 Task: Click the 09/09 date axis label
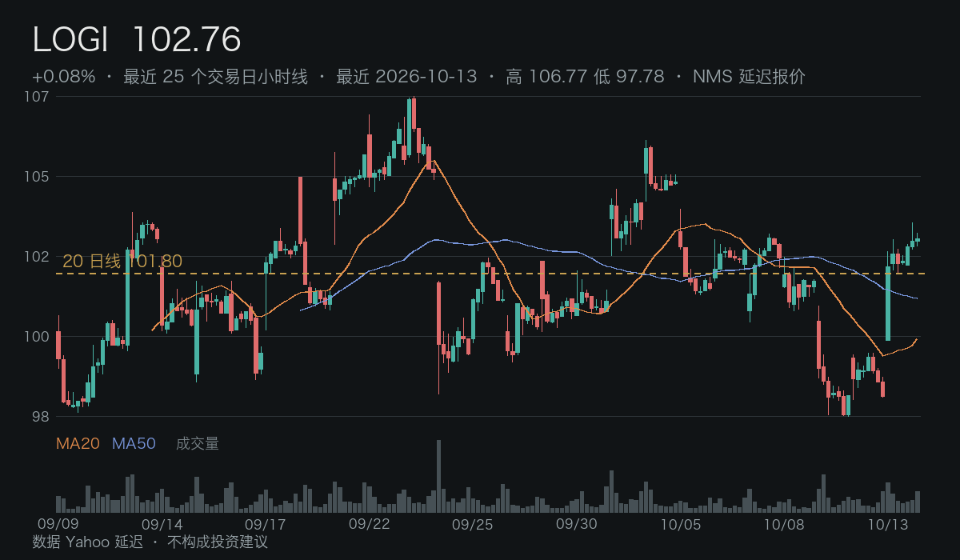(58, 525)
